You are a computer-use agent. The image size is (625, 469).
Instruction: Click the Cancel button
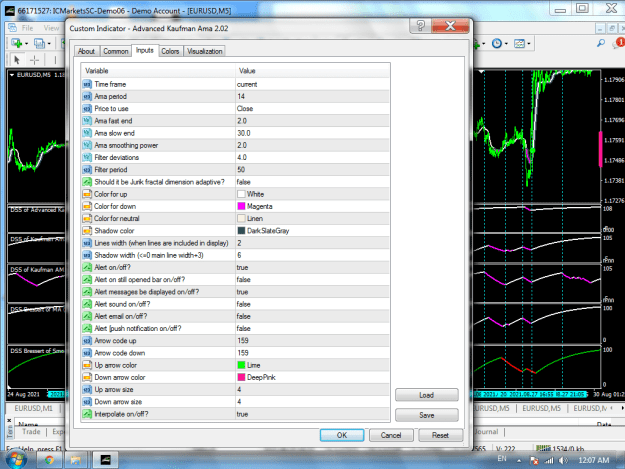coord(391,435)
